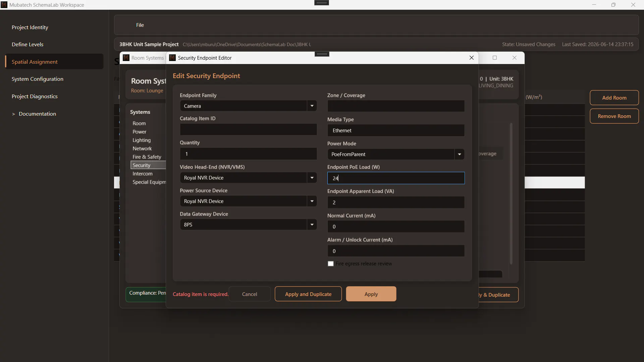Image resolution: width=644 pixels, height=362 pixels.
Task: Click the project file path text
Action: coord(247,44)
